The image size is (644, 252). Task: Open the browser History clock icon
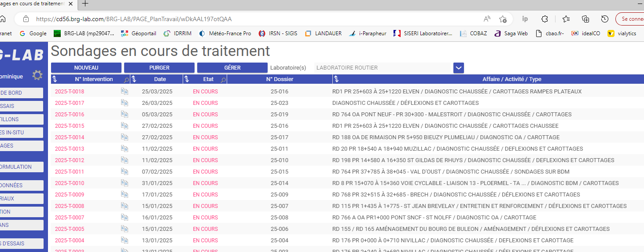pyautogui.click(x=605, y=19)
